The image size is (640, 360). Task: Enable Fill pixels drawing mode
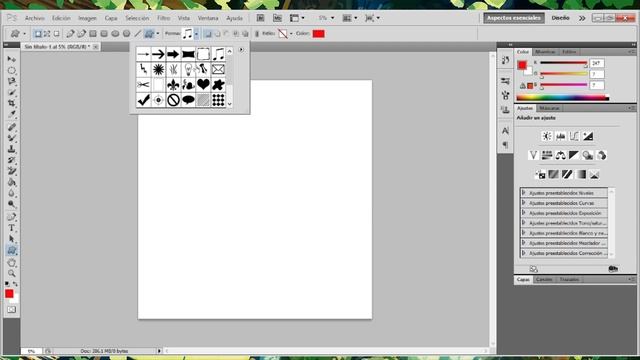57,34
